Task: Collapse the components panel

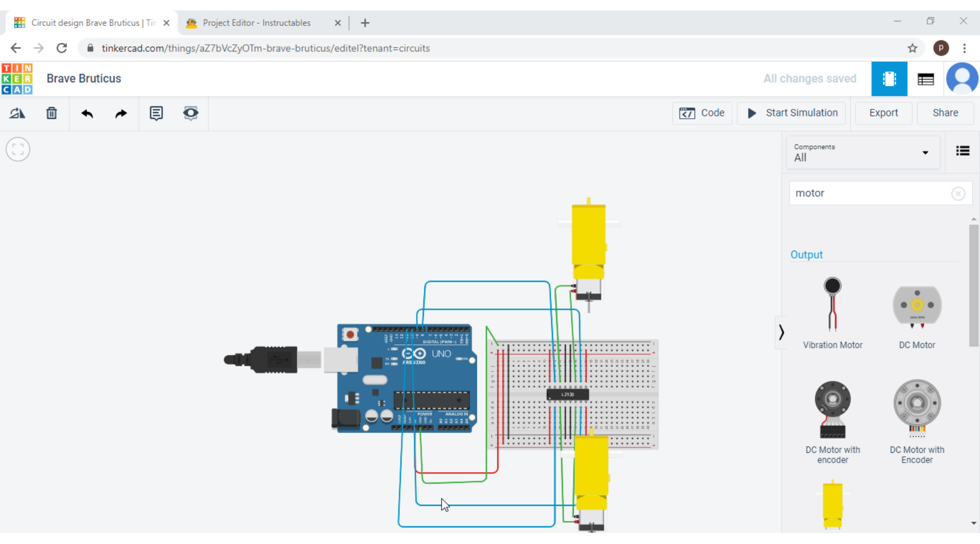Action: pyautogui.click(x=781, y=332)
